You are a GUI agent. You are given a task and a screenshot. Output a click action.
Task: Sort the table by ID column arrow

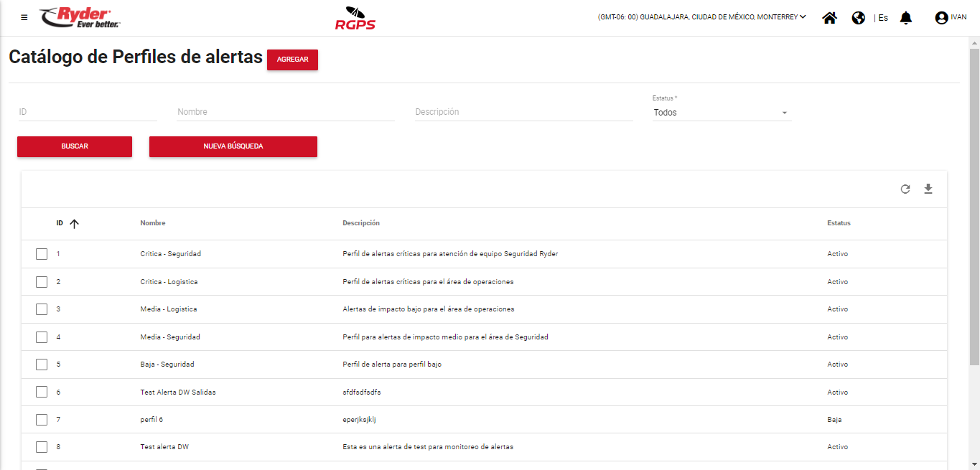coord(74,224)
